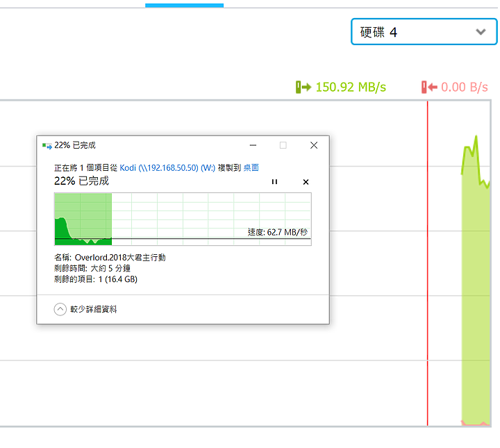The image size is (500, 448).
Task: Open the 硬碟 4 disk dropdown
Action: pos(424,31)
